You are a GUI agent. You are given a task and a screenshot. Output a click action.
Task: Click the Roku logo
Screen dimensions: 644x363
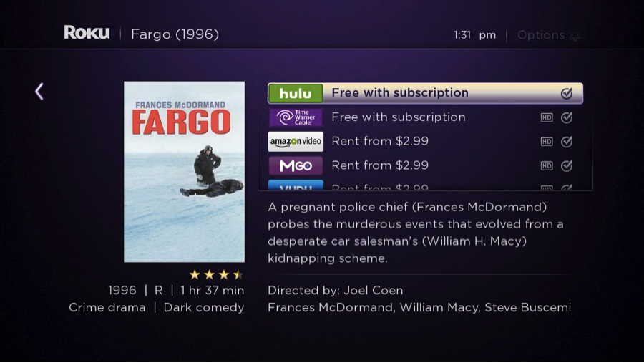(x=87, y=32)
